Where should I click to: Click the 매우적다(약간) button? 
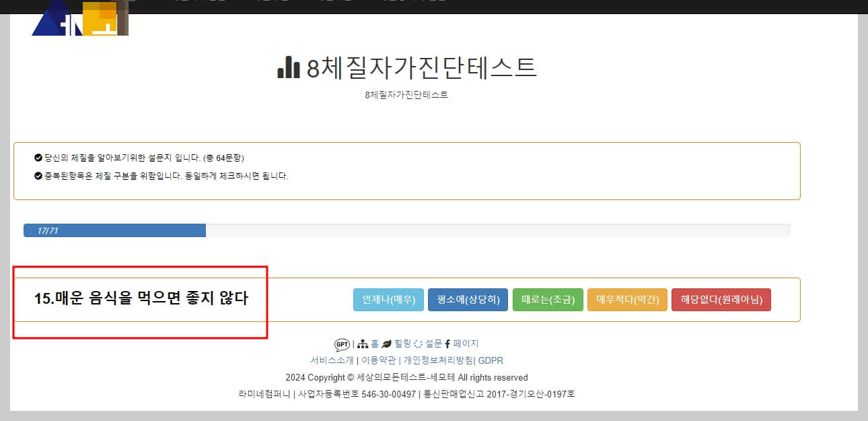point(627,300)
